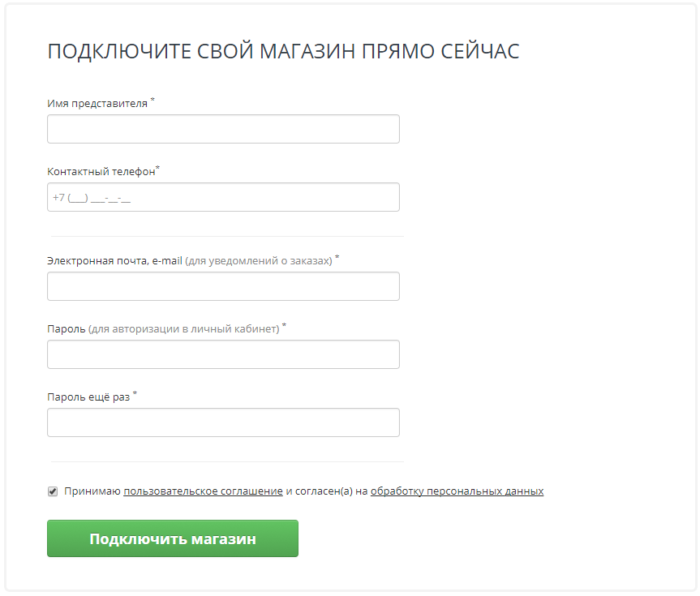Image resolution: width=700 pixels, height=596 pixels.
Task: Open the обработку персональных данных link
Action: [457, 491]
